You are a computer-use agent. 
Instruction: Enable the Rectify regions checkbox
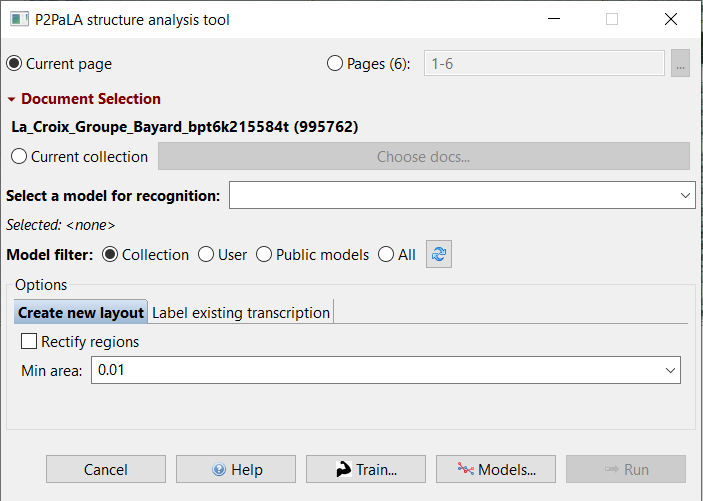[29, 341]
